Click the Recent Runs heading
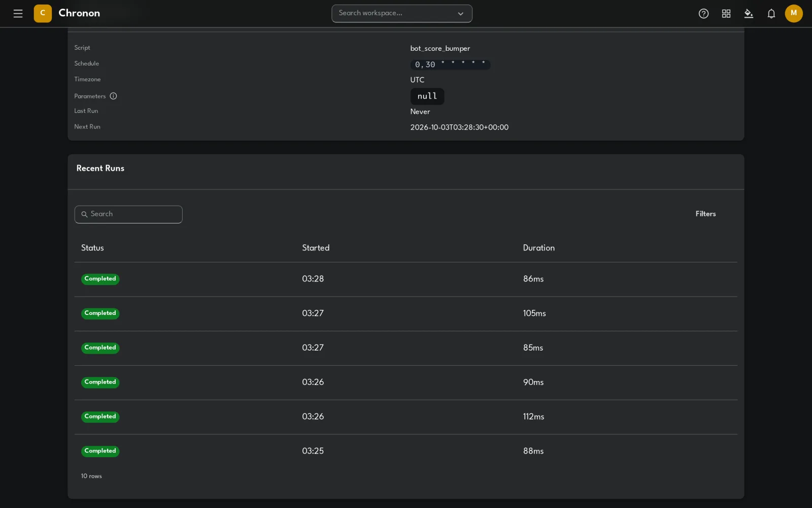 coord(100,168)
